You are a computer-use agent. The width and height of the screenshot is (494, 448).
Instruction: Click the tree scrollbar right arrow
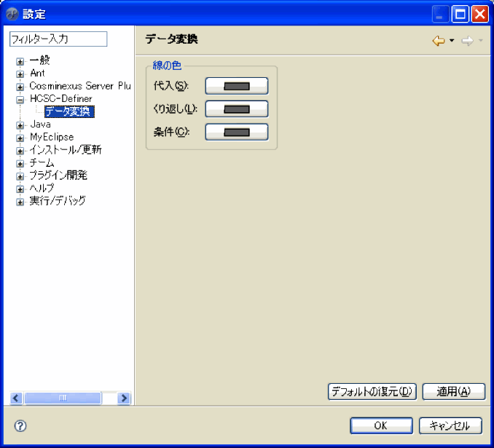point(124,398)
